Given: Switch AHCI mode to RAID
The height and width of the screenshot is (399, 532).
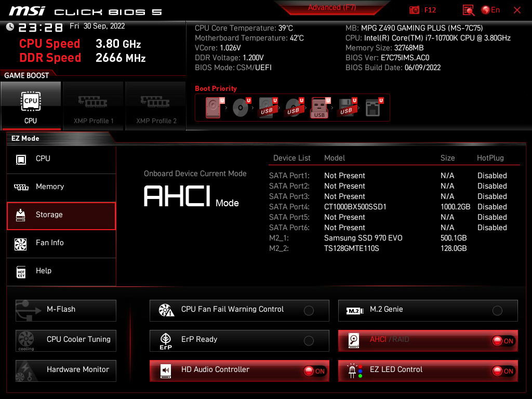Looking at the screenshot, I should 500,341.
